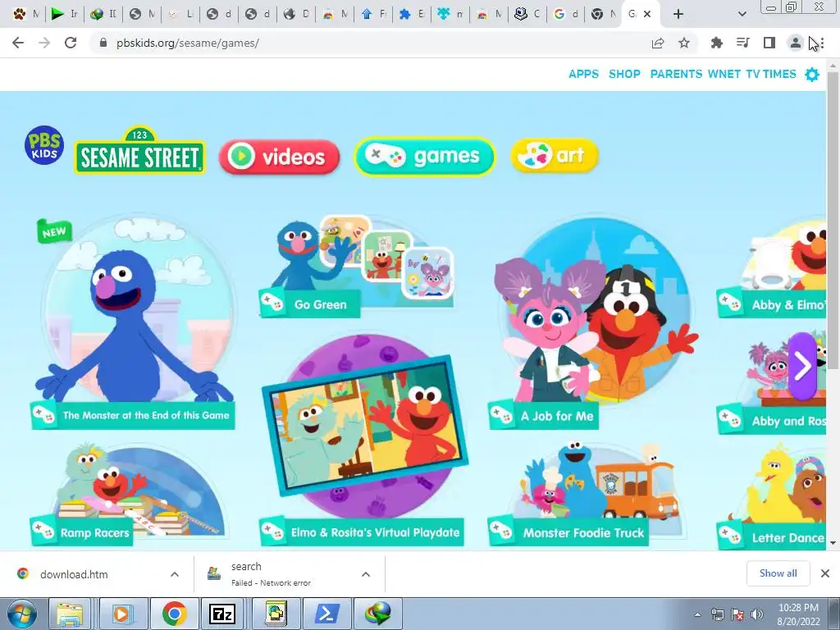Click the scrollbar down arrow
The height and width of the screenshot is (630, 840).
(833, 543)
